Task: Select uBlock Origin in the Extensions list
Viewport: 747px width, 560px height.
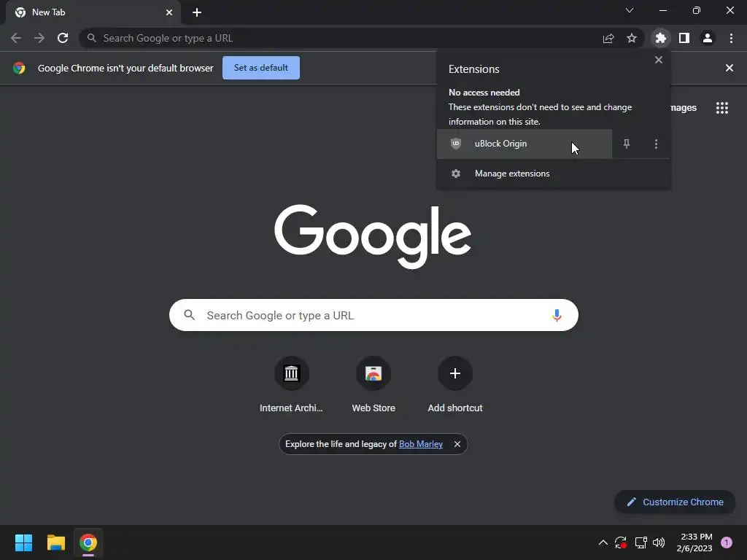Action: pyautogui.click(x=524, y=144)
